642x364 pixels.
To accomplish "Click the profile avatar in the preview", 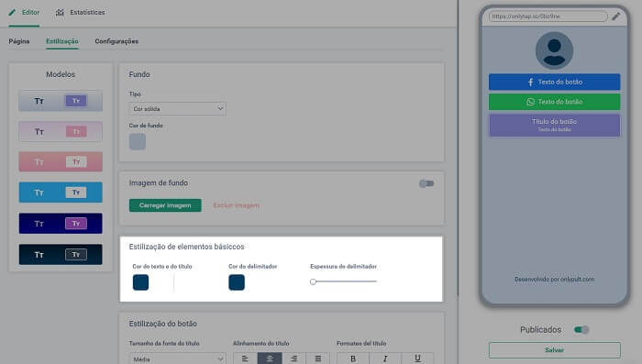I will click(554, 50).
